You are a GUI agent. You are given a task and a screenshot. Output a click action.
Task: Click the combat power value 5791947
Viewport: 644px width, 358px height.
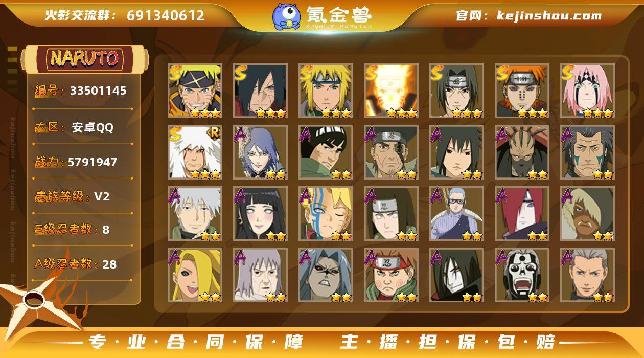93,162
